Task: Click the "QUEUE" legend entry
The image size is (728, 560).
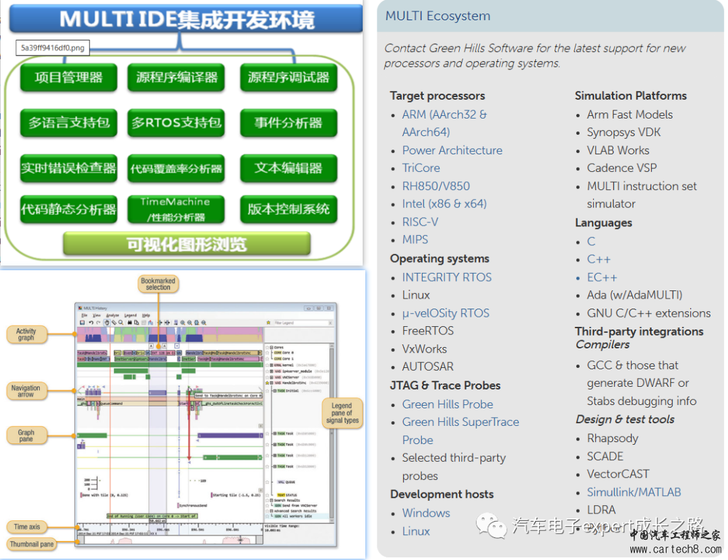Action: [x=286, y=482]
